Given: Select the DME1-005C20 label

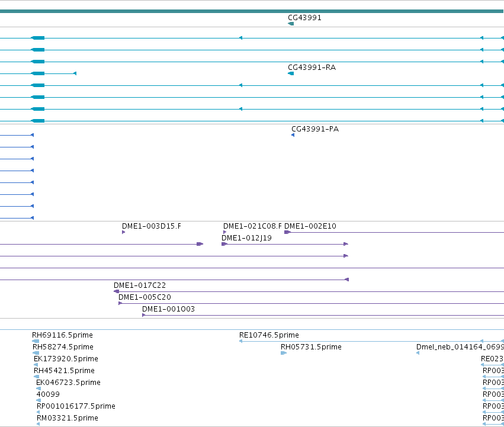Looking at the screenshot, I should (x=145, y=297).
